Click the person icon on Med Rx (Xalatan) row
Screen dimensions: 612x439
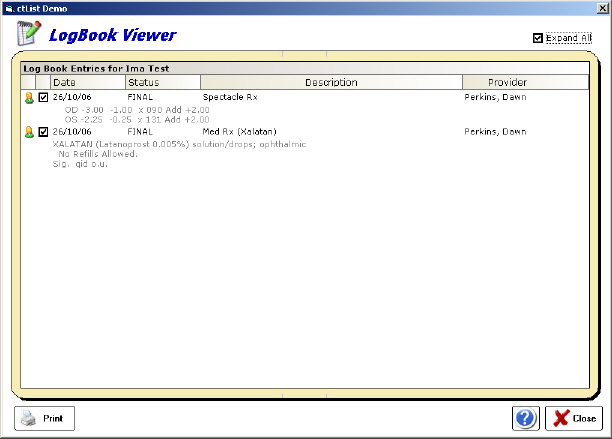click(x=29, y=132)
